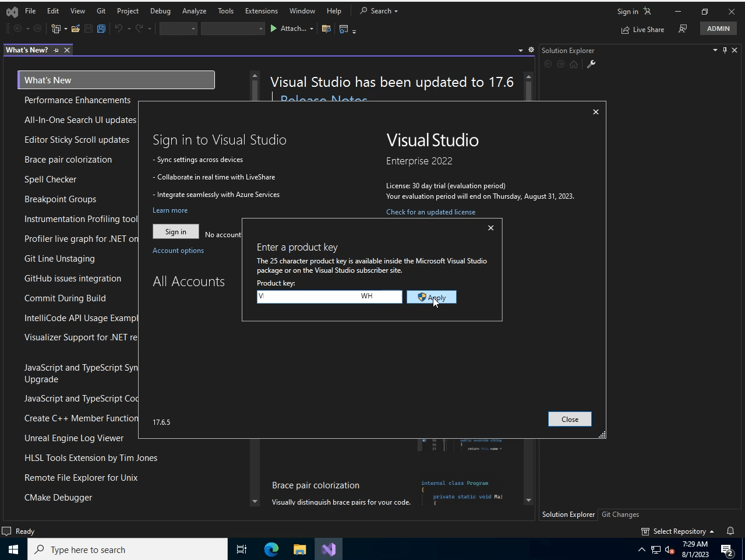Click Check for an updated license link
This screenshot has height=560, width=745.
(x=430, y=212)
